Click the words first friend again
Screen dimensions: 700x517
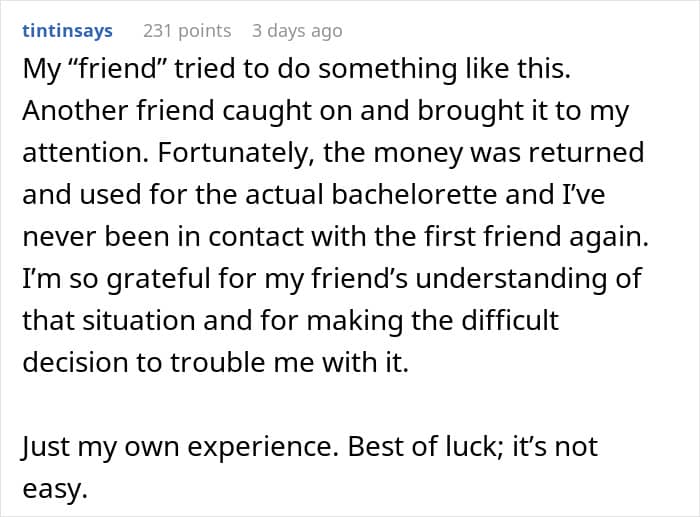point(536,237)
